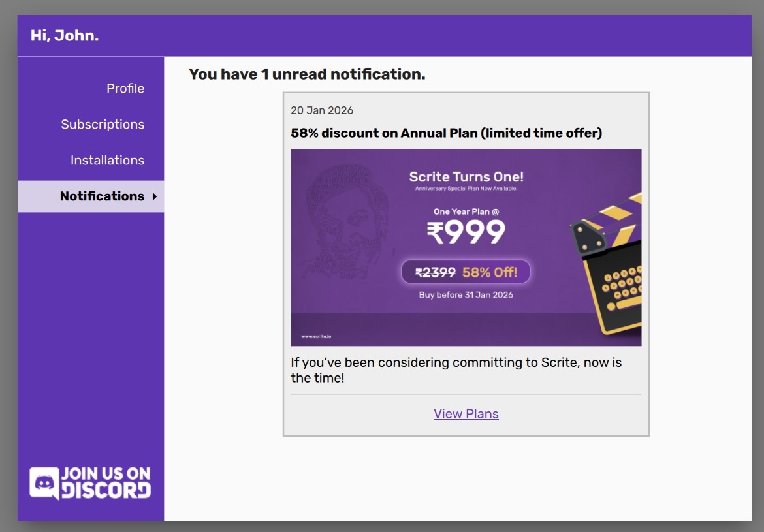
Task: Click the Scrite Turns One headline
Action: tap(466, 177)
